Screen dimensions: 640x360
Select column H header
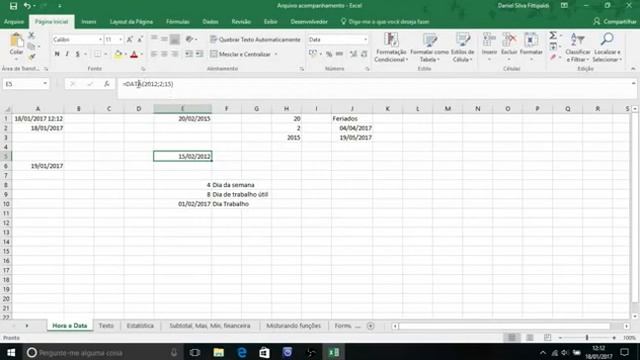[x=286, y=109]
